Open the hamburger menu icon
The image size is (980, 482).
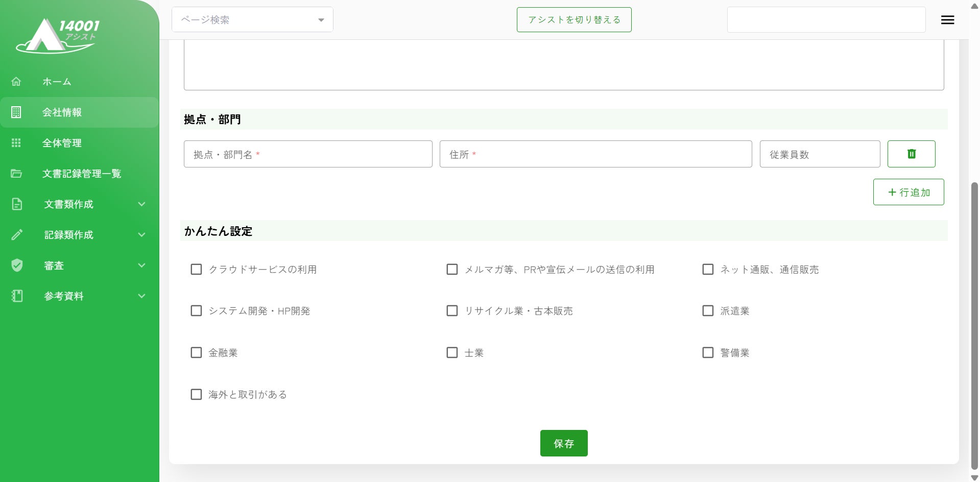947,20
